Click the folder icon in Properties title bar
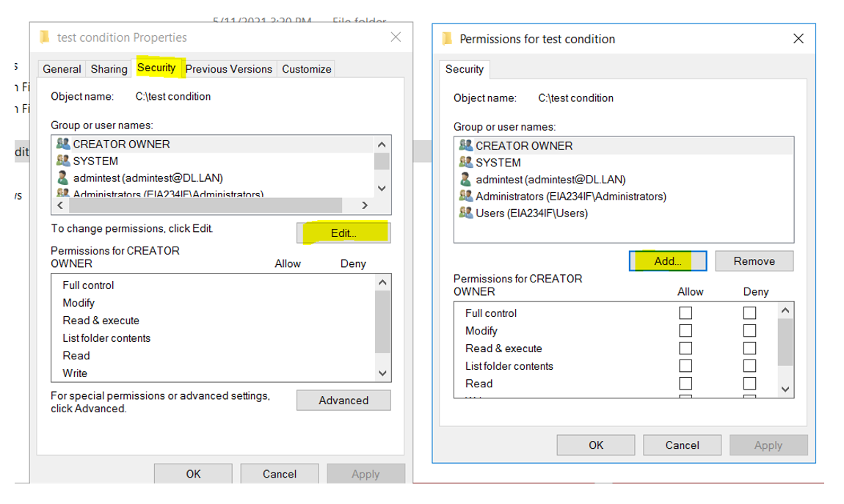The width and height of the screenshot is (844, 504). [x=44, y=37]
